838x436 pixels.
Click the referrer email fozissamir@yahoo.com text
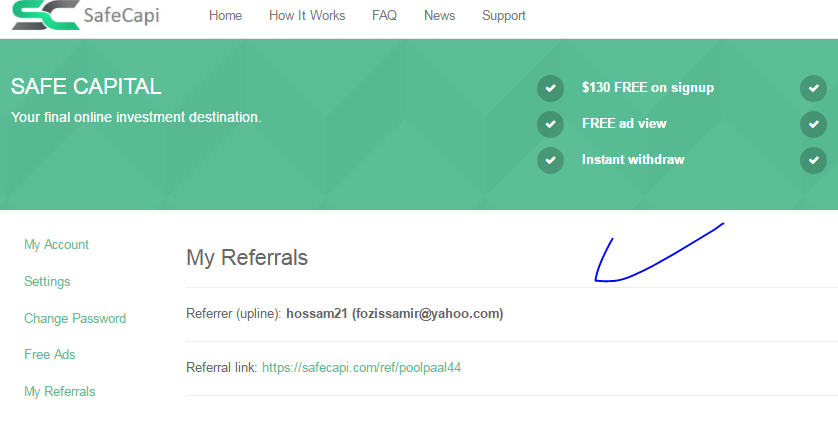tap(428, 314)
